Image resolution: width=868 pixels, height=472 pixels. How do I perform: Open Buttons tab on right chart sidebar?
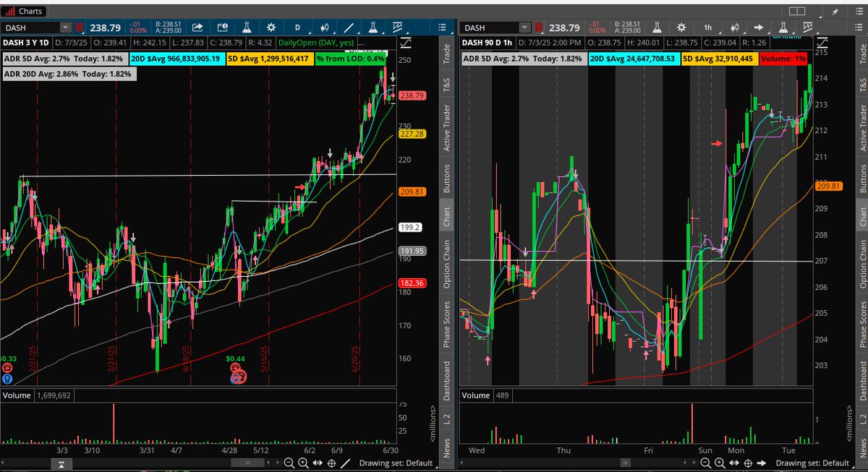(x=862, y=178)
